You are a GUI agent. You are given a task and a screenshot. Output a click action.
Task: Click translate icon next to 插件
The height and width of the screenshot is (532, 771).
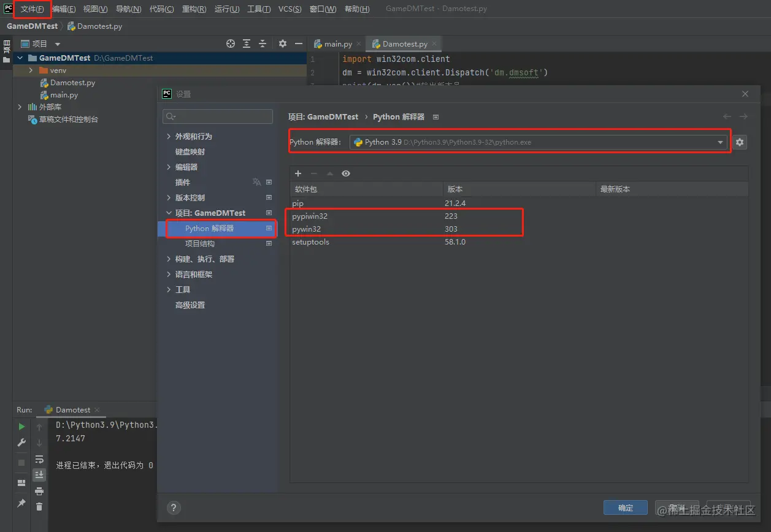coord(257,182)
